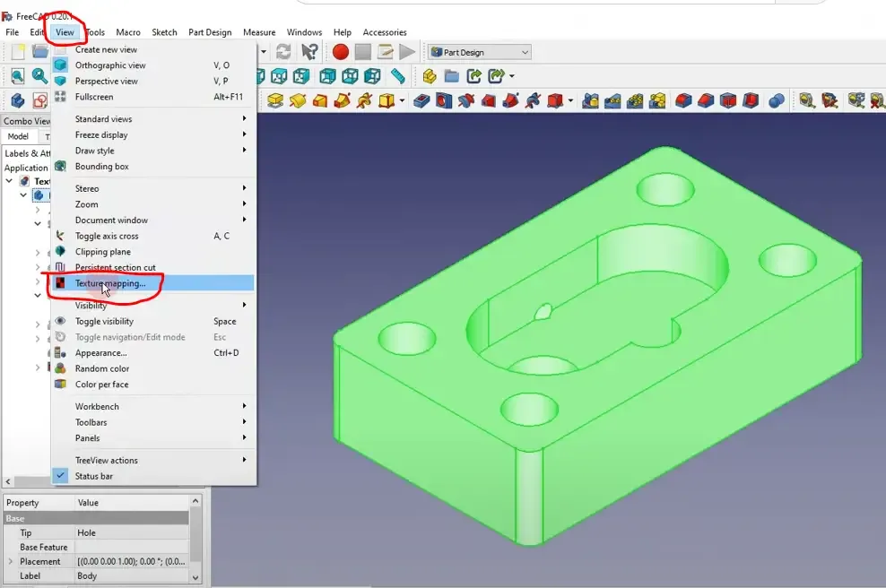This screenshot has width=886, height=588.
Task: Apply the Chamfer tool
Action: point(706,101)
